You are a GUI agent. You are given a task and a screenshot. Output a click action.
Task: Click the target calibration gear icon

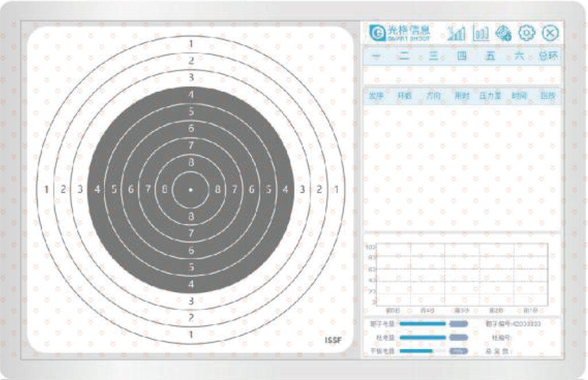(x=504, y=33)
